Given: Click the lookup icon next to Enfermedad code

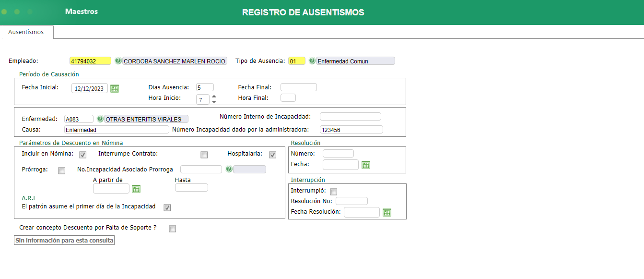Looking at the screenshot, I should click(99, 119).
